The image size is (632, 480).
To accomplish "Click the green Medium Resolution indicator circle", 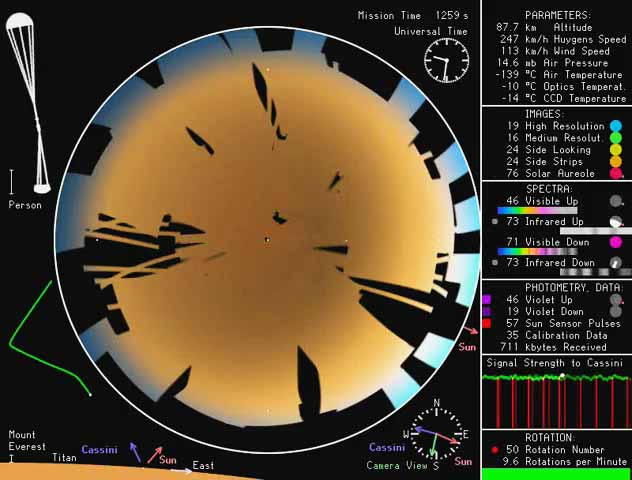I will 615,138.
